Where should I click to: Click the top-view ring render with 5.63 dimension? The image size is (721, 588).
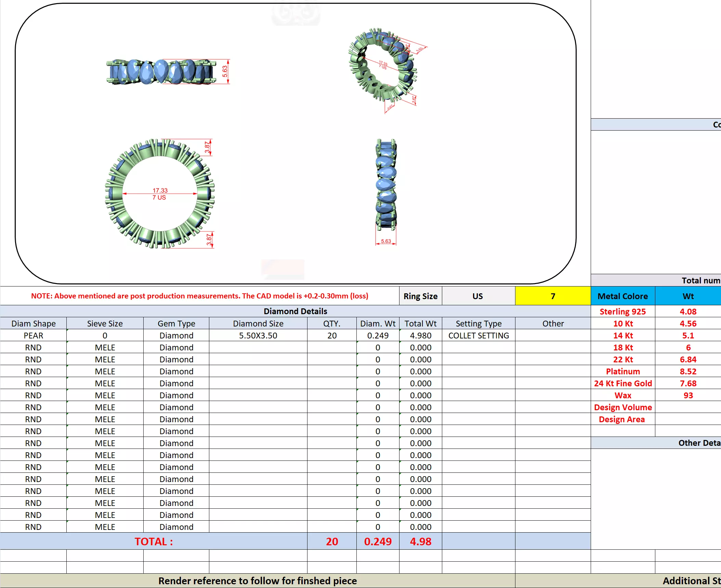(x=161, y=72)
